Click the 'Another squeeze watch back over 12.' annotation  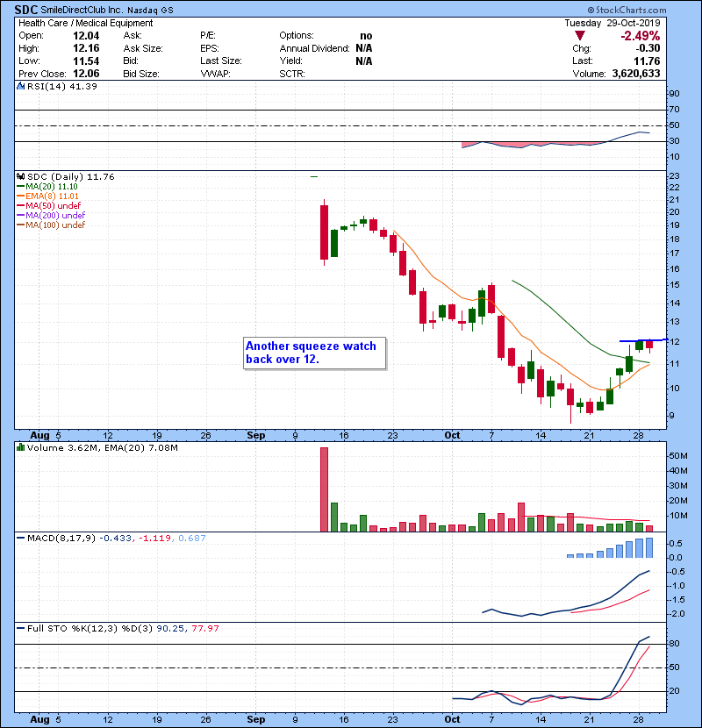coord(314,353)
